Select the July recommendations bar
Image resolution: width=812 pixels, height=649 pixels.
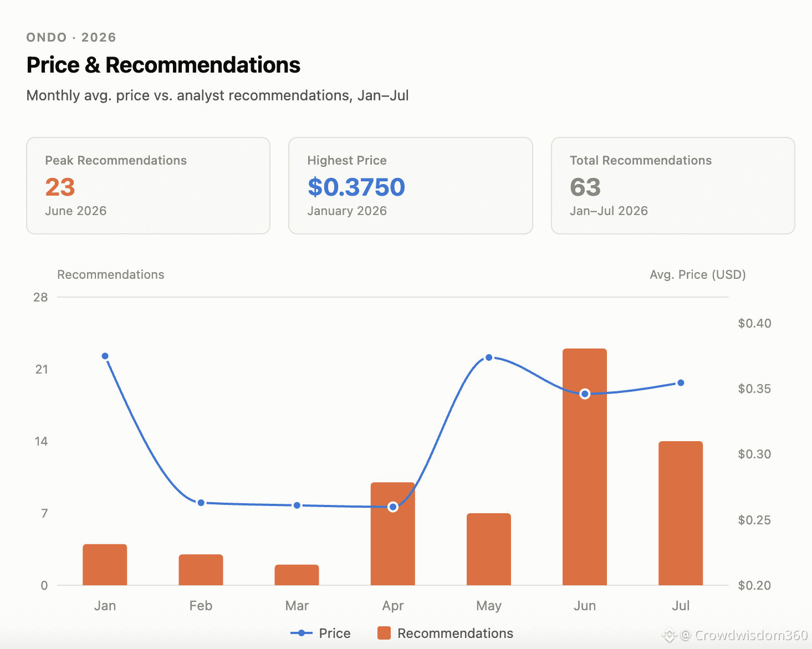681,513
